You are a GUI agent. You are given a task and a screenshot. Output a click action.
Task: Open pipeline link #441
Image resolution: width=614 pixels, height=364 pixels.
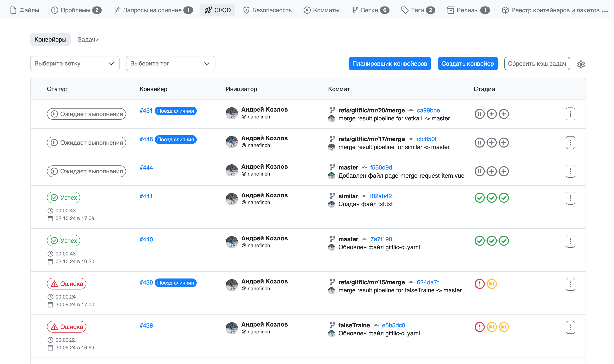(x=146, y=196)
